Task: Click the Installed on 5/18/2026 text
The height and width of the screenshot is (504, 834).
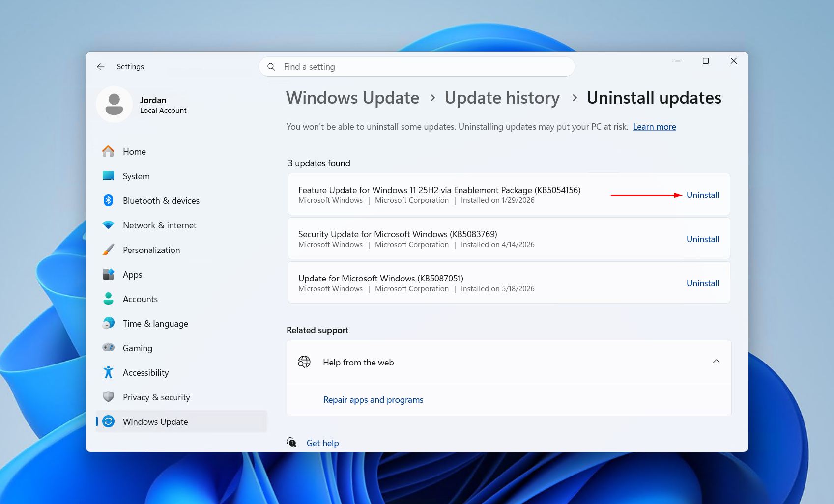Action: tap(497, 289)
